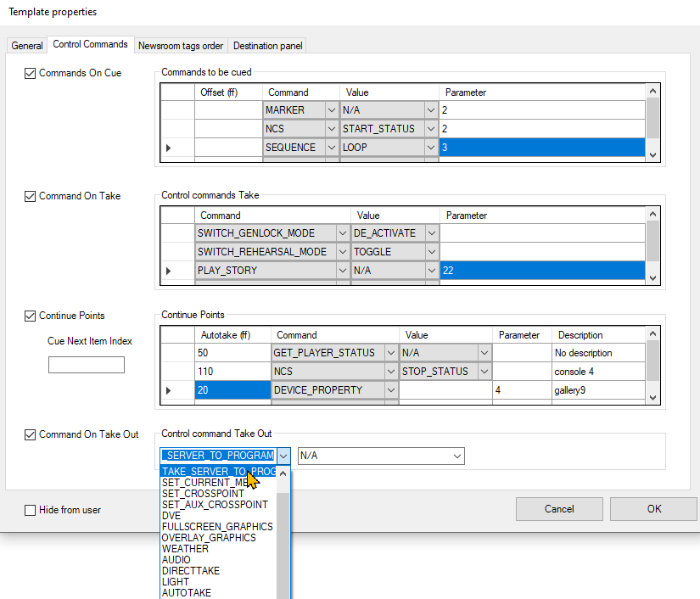Screen dimensions: 700x599
Task: Click the Cancel button
Action: (559, 509)
